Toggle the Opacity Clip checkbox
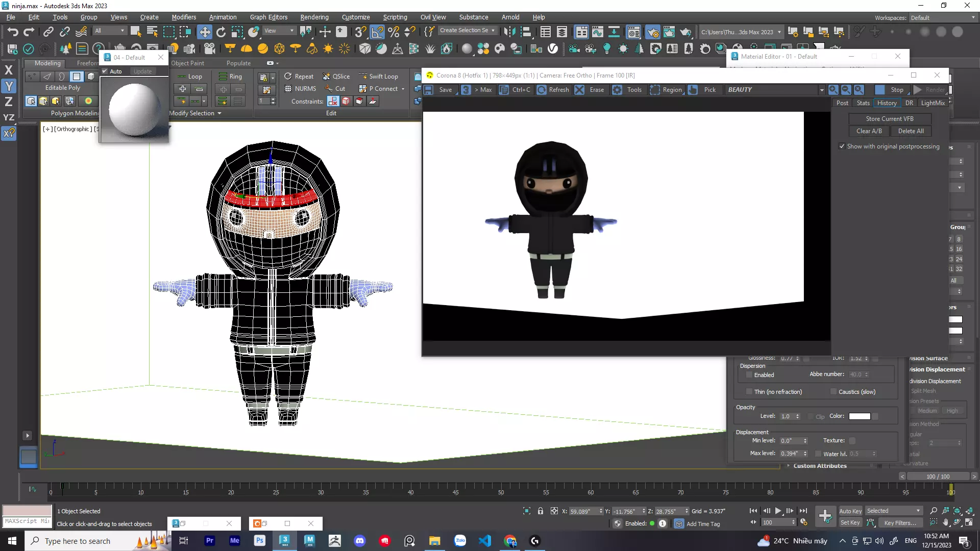This screenshot has width=980, height=551. click(811, 416)
